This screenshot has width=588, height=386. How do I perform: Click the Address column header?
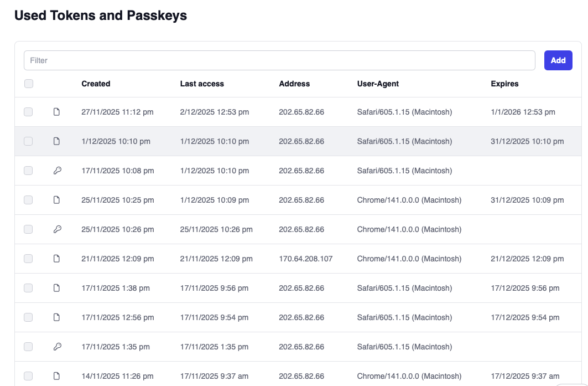click(x=294, y=84)
